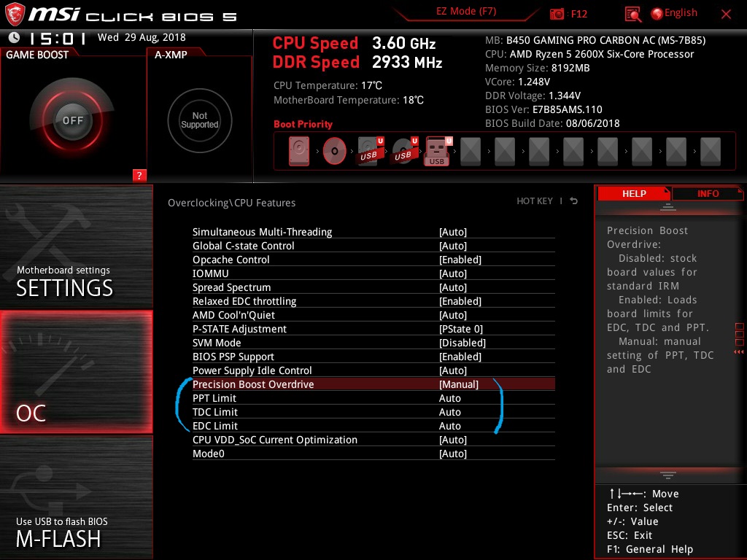This screenshot has width=747, height=560.
Task: Select the Simultaneous Multi-Threading row label
Action: (x=262, y=232)
